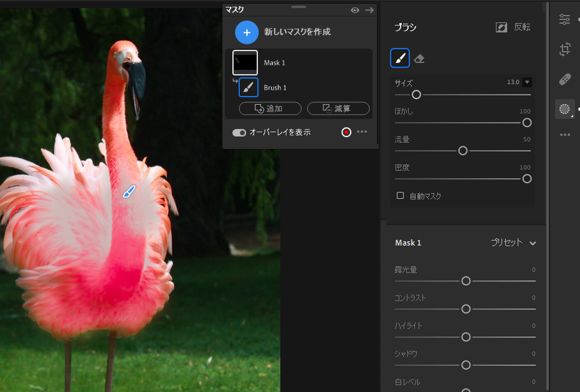Viewport: 580px width, 392px height.
Task: Open right toolbar more options dots
Action: click(x=565, y=135)
